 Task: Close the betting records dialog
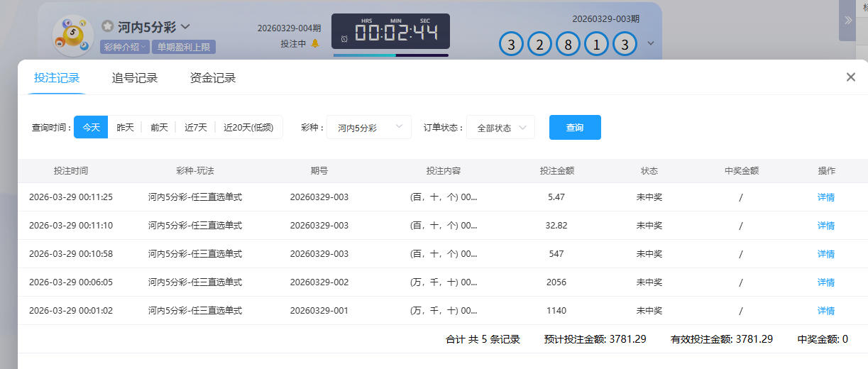coord(850,77)
